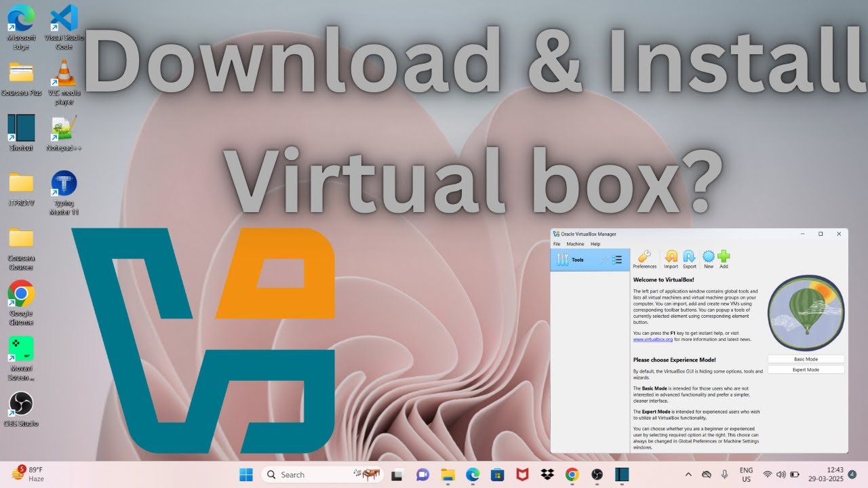Open the Help menu in VirtualBox Manager
Screen dimensions: 868x488
pos(595,244)
